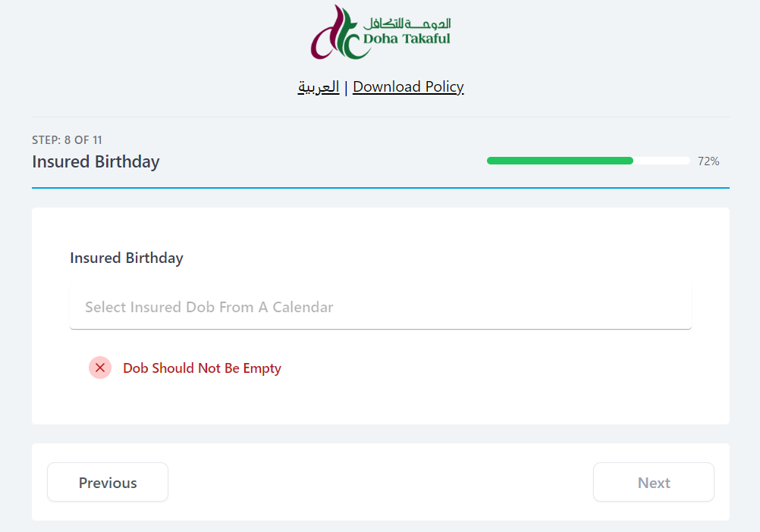
Task: Click the 'Dob Should Not Be Empty' message
Action: (202, 368)
